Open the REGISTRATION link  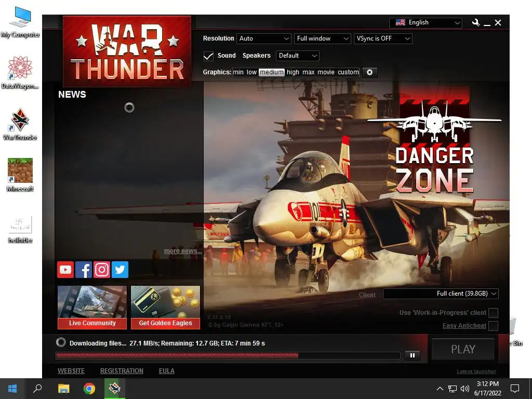[122, 371]
